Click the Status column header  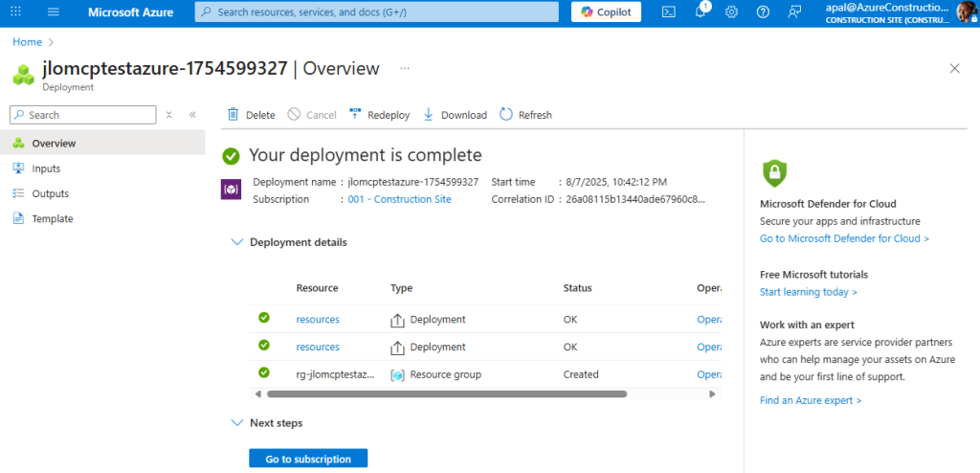click(x=577, y=288)
